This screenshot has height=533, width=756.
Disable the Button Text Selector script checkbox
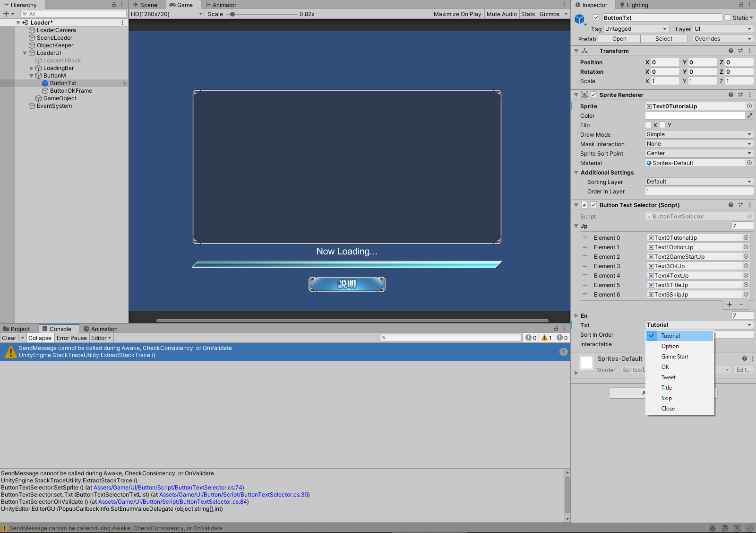coord(593,205)
